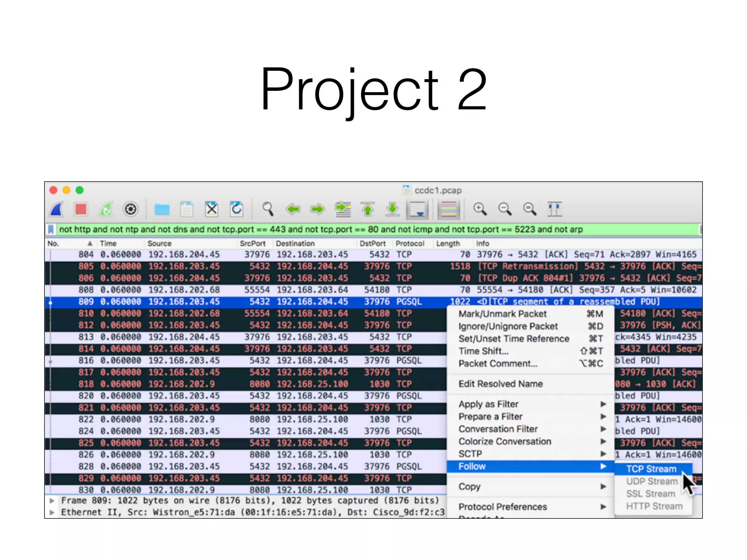Screen dimensions: 747x560
Task: Select packet 818 row to 192.168.25.100
Action: 246,384
